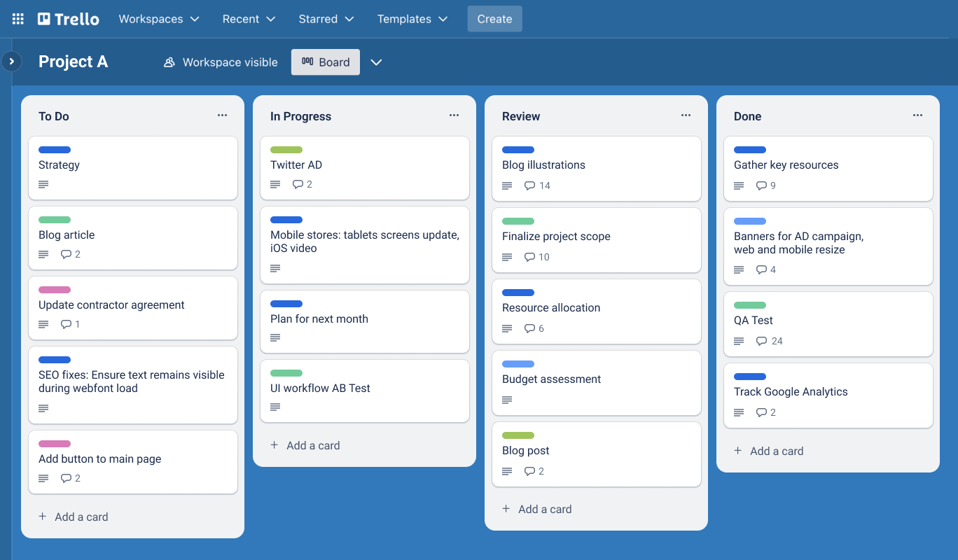Open the Budget assessment card
958x560 pixels.
click(x=551, y=379)
